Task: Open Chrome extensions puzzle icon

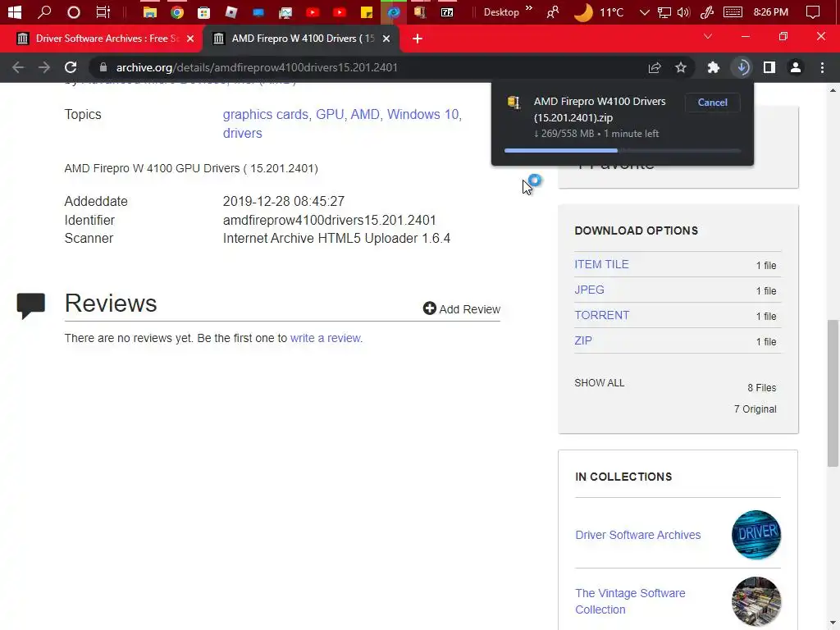Action: tap(713, 67)
